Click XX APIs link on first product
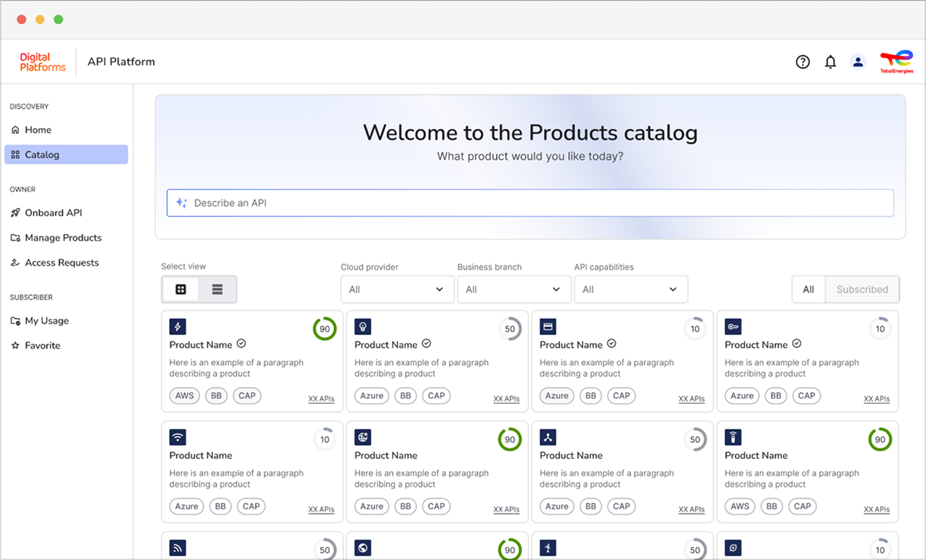 pos(321,399)
